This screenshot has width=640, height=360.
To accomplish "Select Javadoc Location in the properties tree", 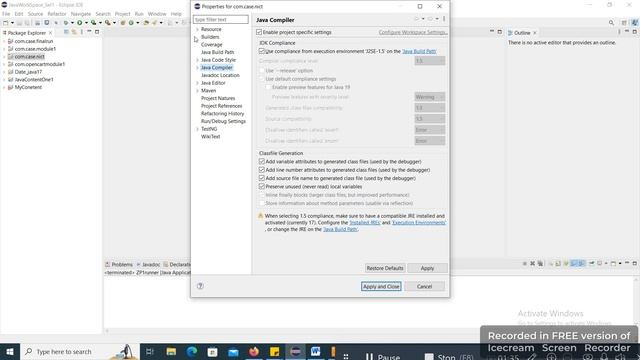I will point(220,76).
